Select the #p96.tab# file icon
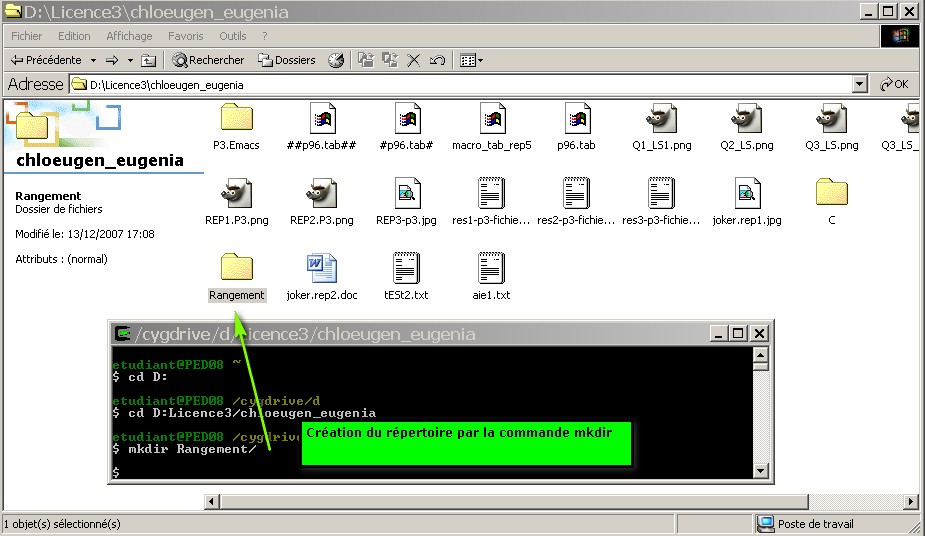Screen dimensions: 925x536 [407, 117]
